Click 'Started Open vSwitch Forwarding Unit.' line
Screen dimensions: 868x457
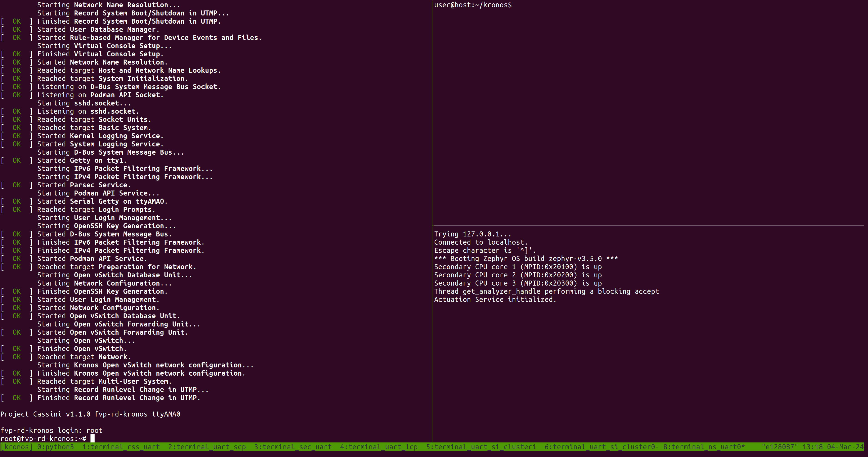point(113,332)
